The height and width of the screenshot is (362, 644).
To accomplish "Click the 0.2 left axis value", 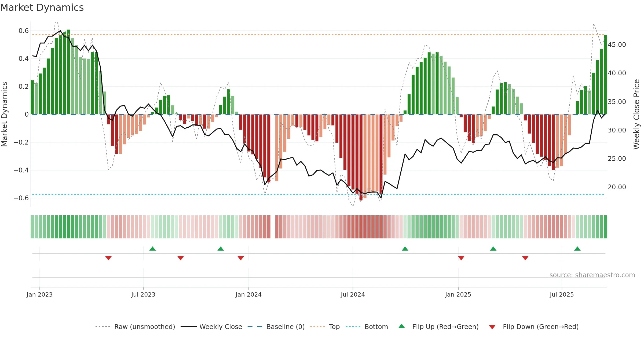I will click(x=24, y=86).
